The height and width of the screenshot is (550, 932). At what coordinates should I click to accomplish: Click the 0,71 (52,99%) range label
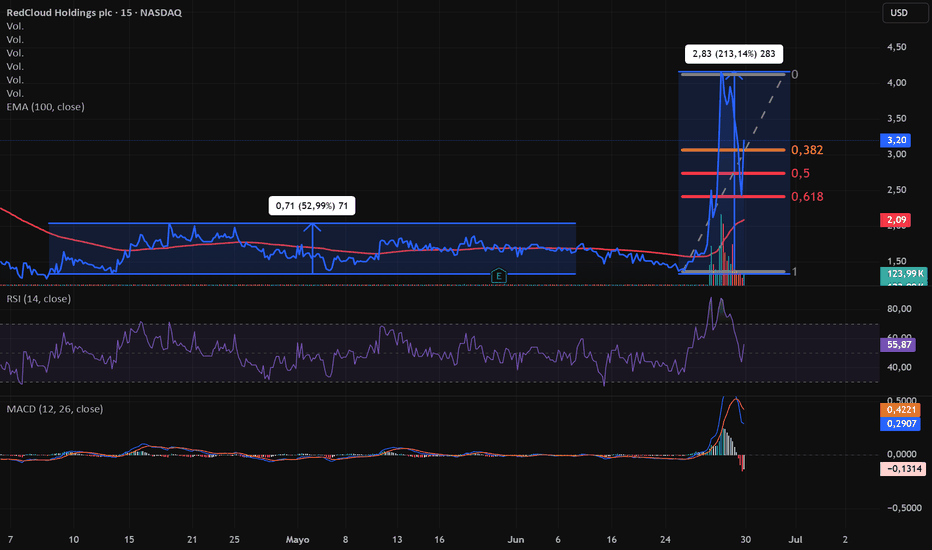coord(312,206)
